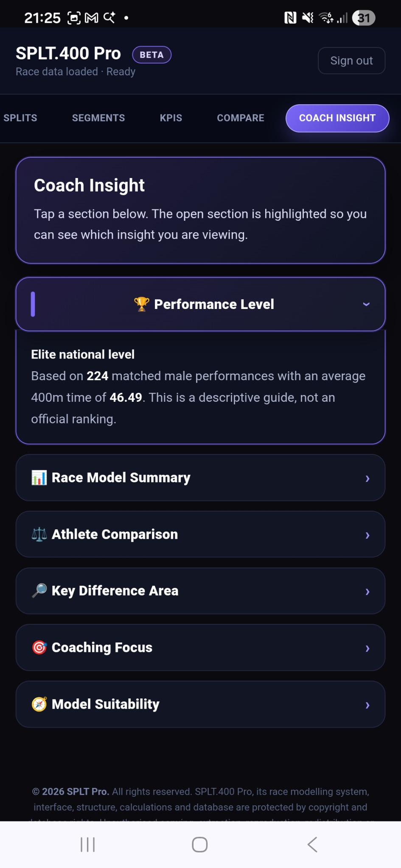Tap the trophy icon beside Performance Level
Viewport: 401px width, 868px height.
[141, 304]
